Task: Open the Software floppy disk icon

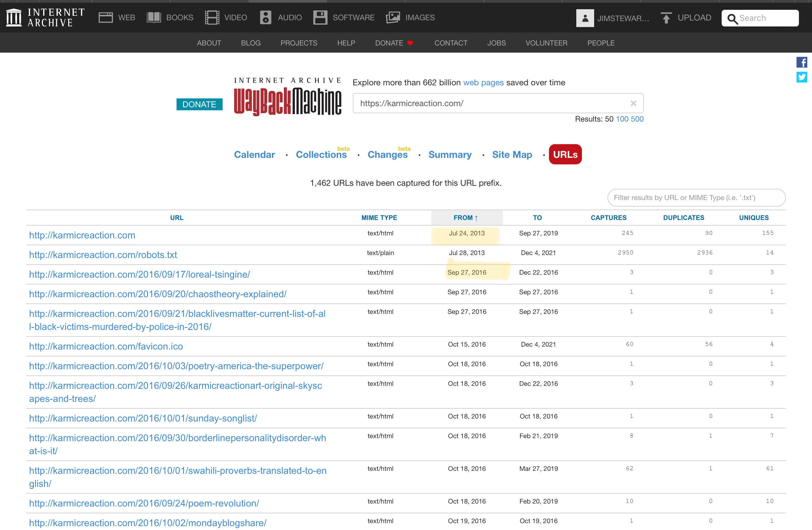Action: click(320, 18)
